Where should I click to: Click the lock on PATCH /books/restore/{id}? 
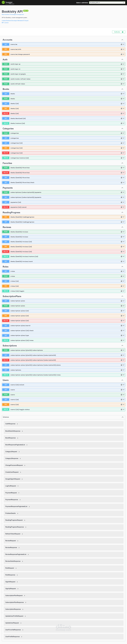(x=121, y=123)
